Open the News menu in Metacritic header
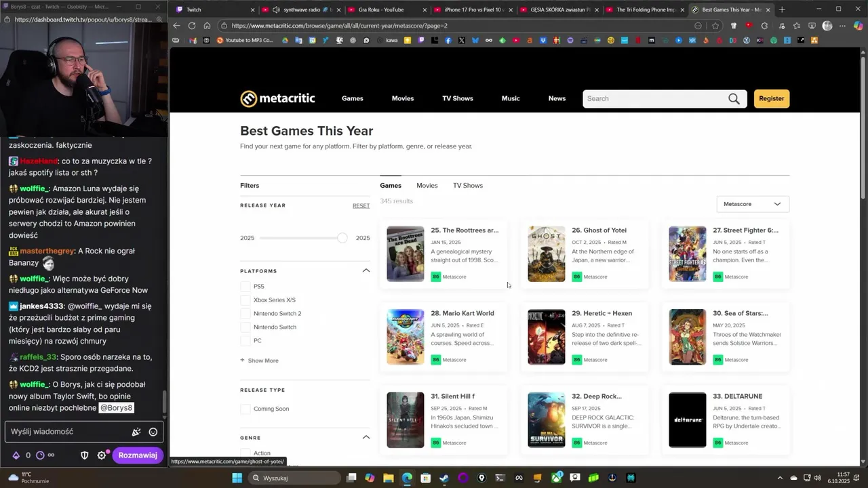The height and width of the screenshot is (488, 868). tap(557, 98)
